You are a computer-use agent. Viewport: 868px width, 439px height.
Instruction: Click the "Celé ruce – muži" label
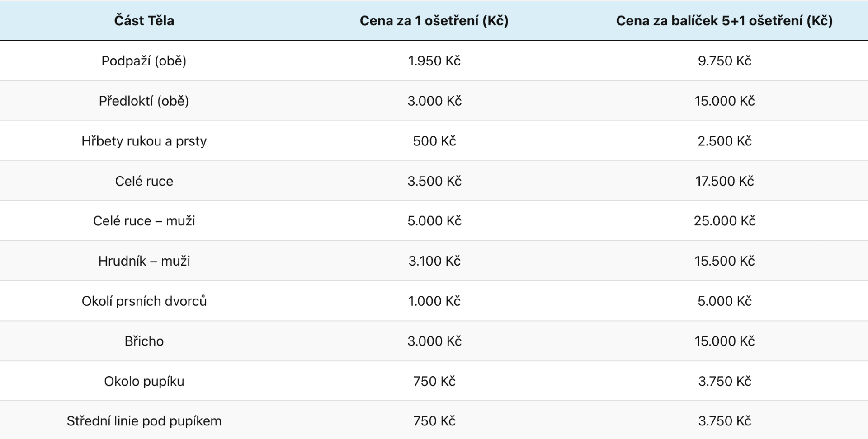144,221
